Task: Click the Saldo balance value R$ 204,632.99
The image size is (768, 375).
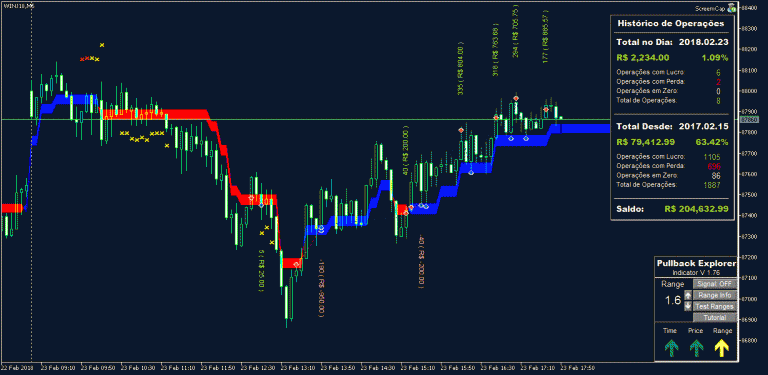Action: (696, 209)
